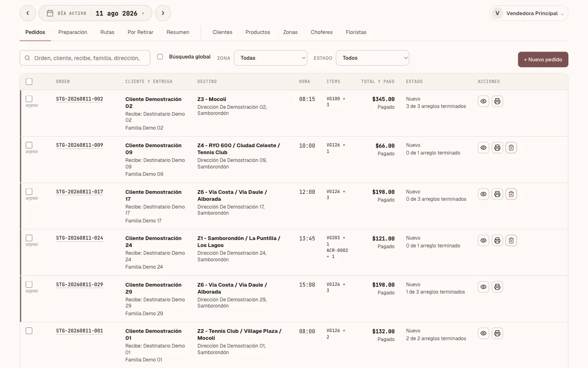Open the Por Retirar tab

(x=140, y=32)
